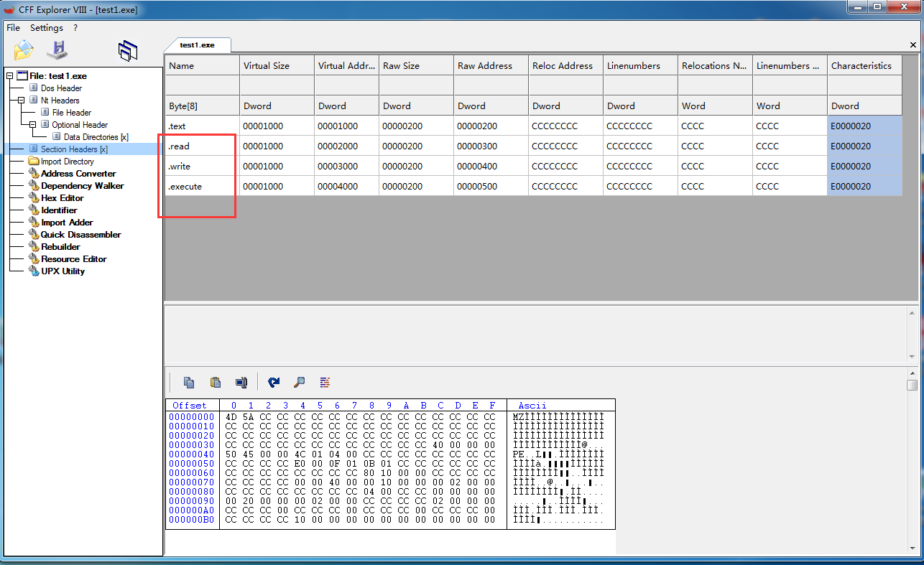Click the Identifier gear icon

(x=34, y=210)
